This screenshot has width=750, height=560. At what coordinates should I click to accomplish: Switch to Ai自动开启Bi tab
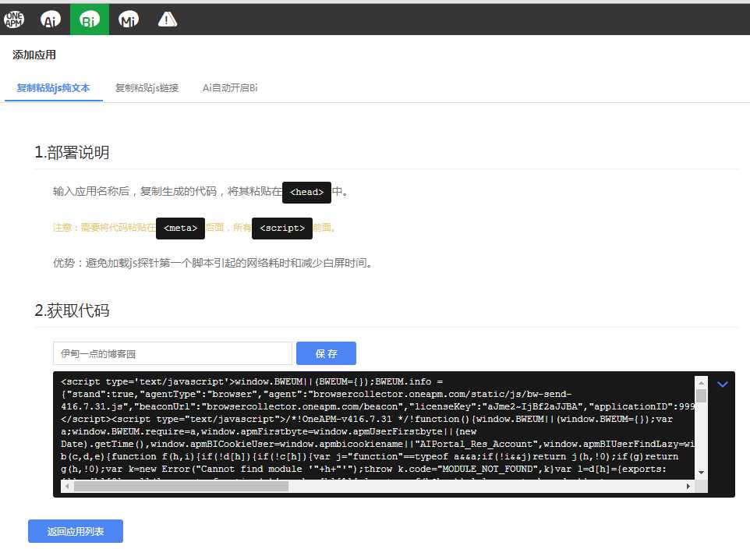(x=230, y=88)
